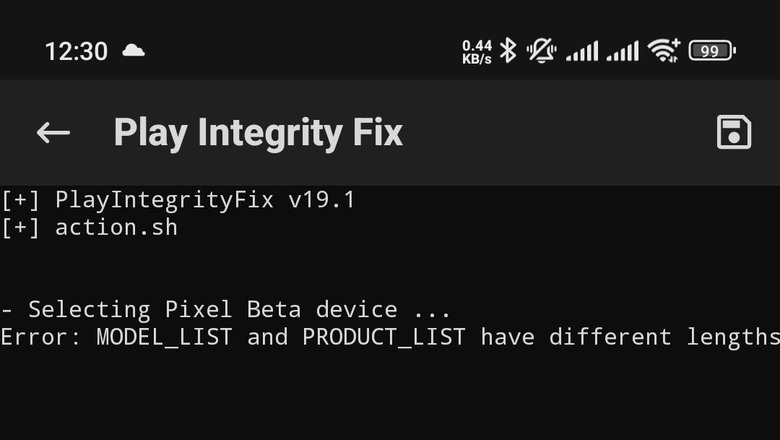Tap the muted bell notification icon
Viewport: 780px width, 440px height.
[541, 51]
